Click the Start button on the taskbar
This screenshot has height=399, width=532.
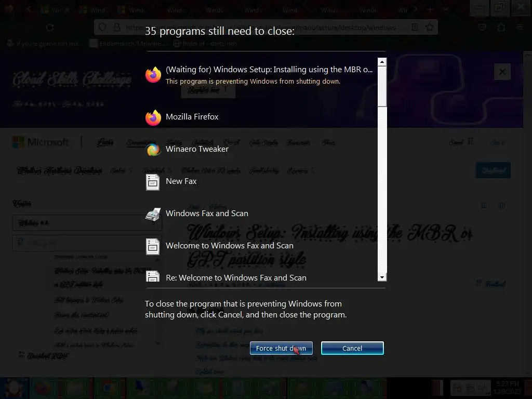click(x=14, y=388)
